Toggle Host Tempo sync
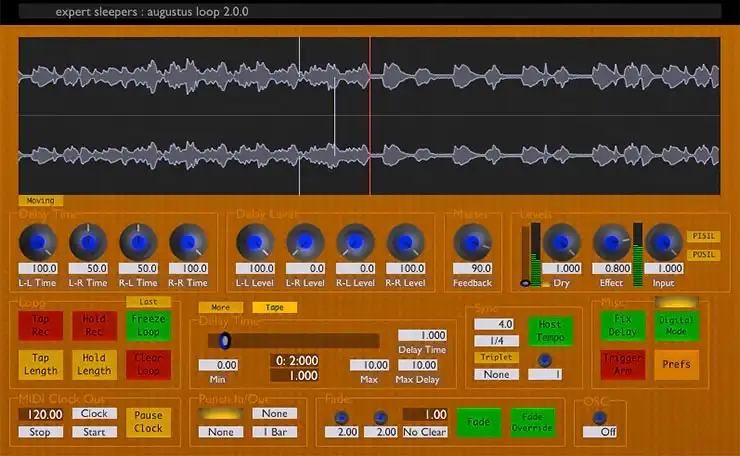Image resolution: width=740 pixels, height=456 pixels. [550, 331]
